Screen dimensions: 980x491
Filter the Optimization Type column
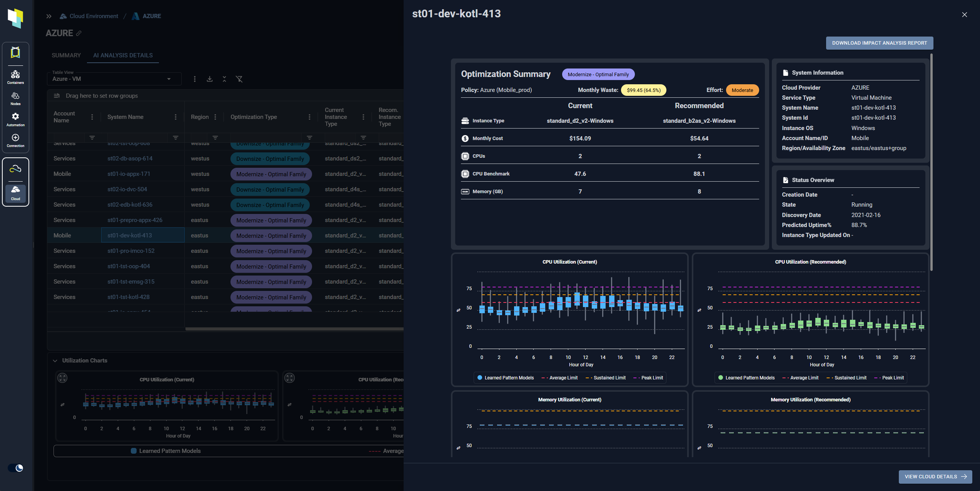309,138
